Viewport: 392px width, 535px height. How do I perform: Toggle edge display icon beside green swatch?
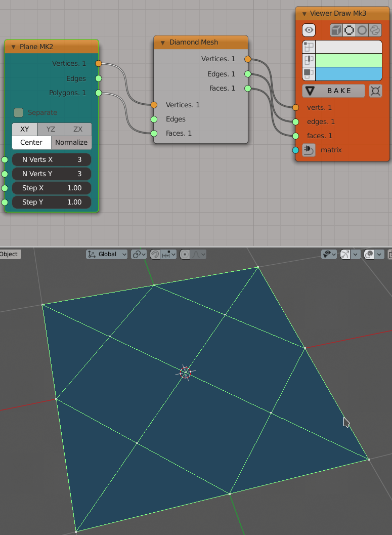(x=309, y=61)
